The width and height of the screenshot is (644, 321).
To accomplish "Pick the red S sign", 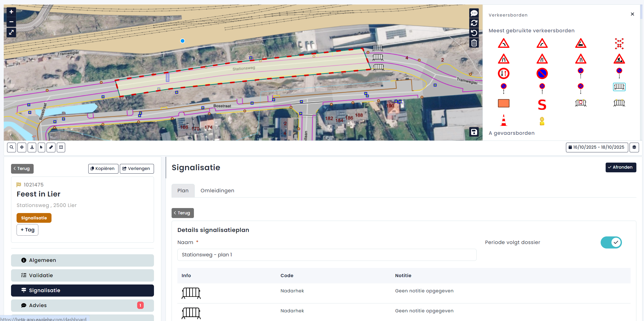I will 542,105.
